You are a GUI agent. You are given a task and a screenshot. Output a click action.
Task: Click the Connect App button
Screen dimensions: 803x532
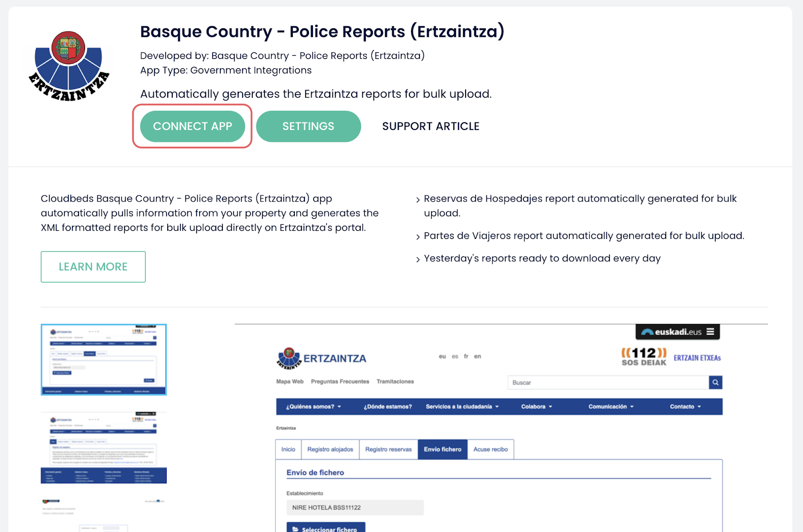(193, 126)
